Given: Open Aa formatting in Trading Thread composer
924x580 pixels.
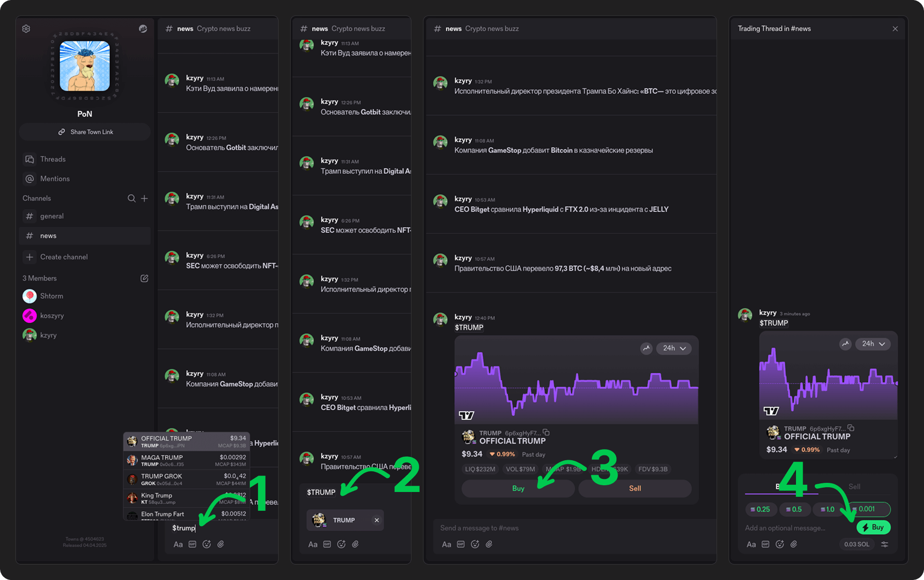Looking at the screenshot, I should 751,544.
